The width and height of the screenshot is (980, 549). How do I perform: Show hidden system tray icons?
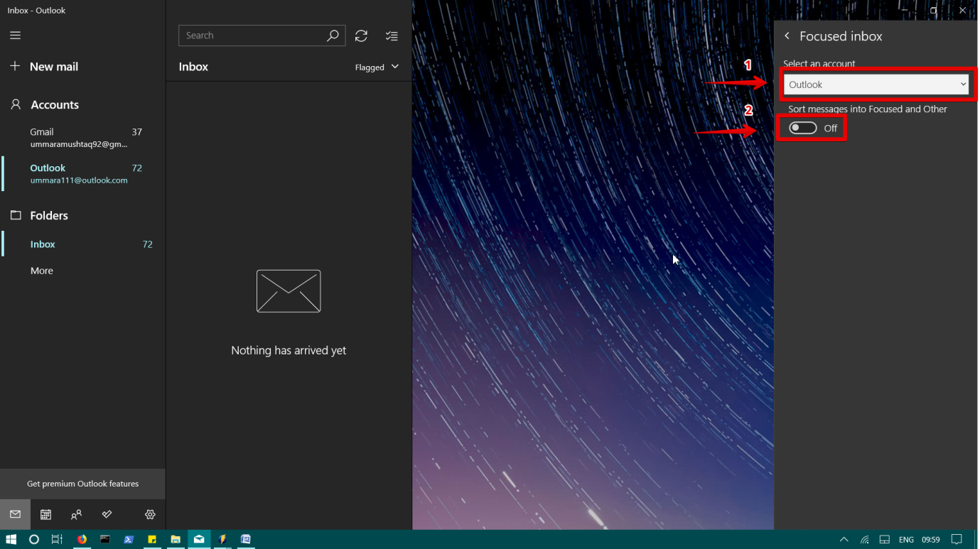point(844,540)
